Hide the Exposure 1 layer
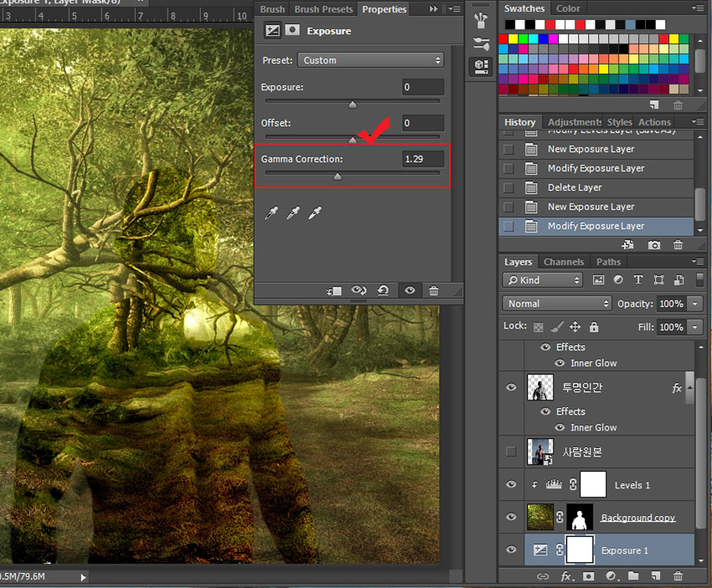Image resolution: width=712 pixels, height=588 pixels. tap(511, 549)
